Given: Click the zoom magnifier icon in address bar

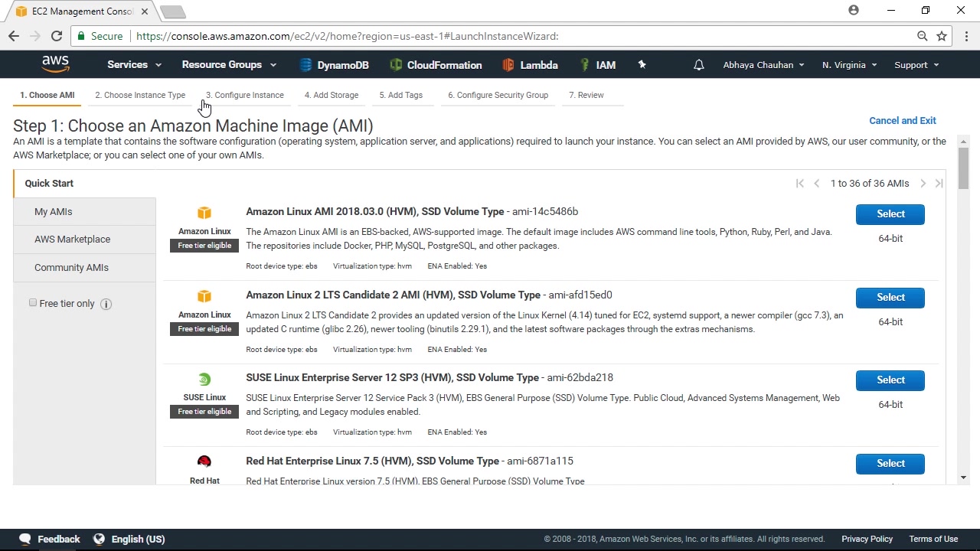Looking at the screenshot, I should pos(923,36).
